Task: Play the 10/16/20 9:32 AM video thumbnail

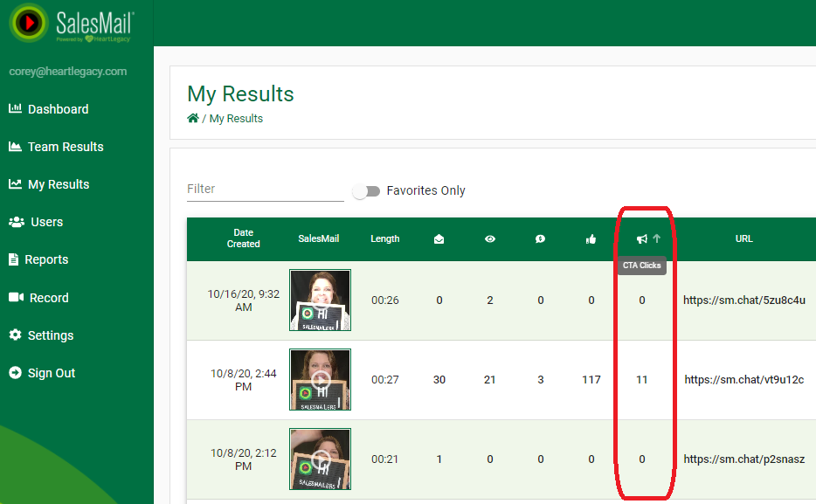Action: tap(320, 300)
